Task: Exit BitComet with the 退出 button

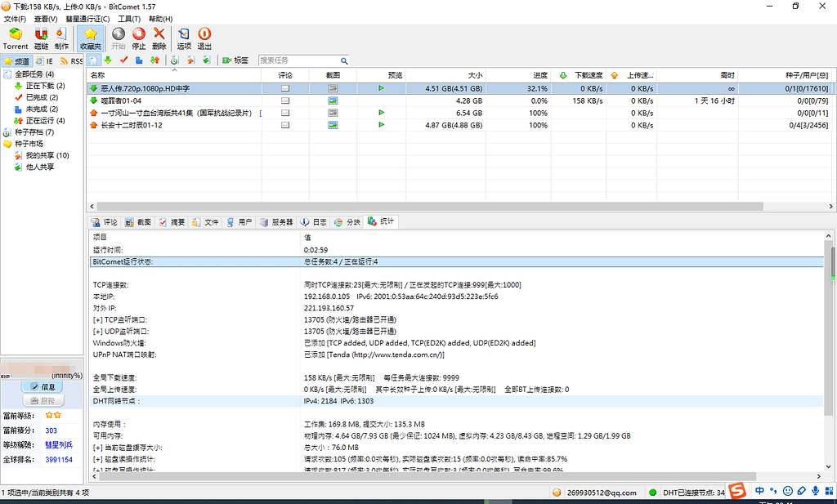Action: coord(204,39)
